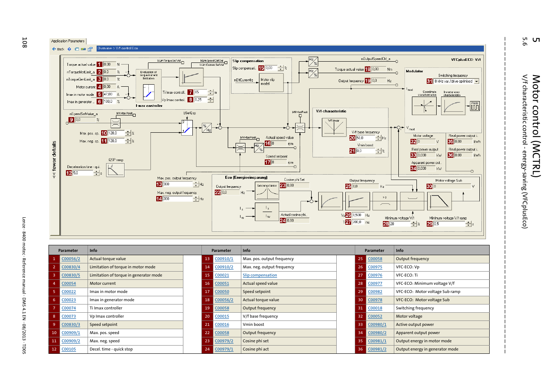Open parameter link C00056/2 in row 1
This screenshot has height=392, width=555.
[71, 259]
